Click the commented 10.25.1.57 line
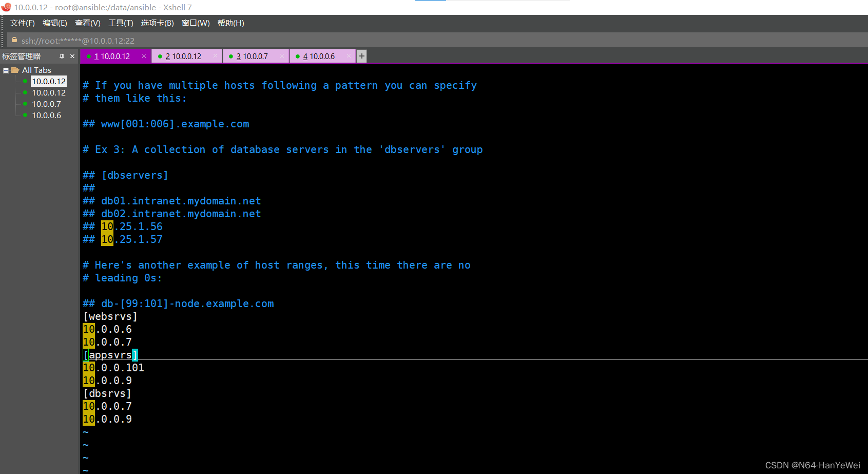 point(123,239)
